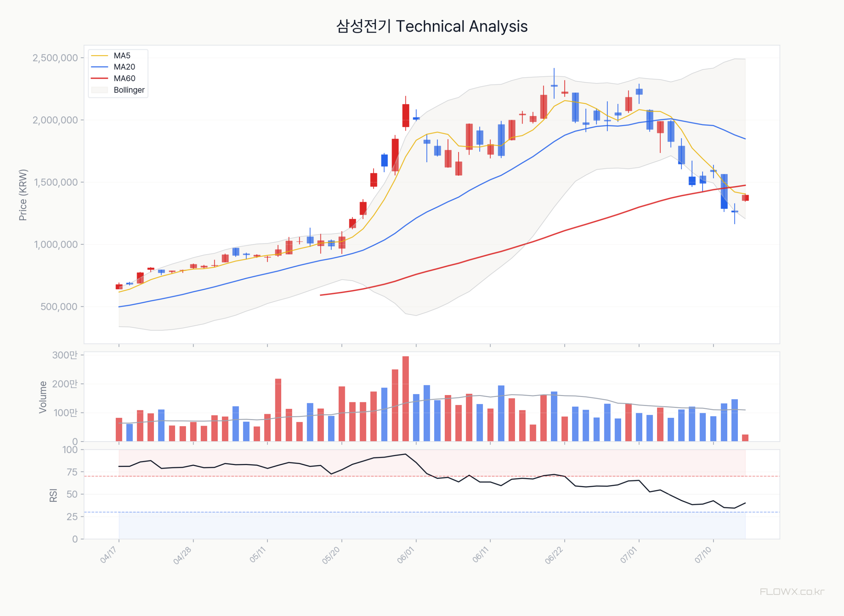
Task: Select the MA5 legend label
Action: coord(122,55)
